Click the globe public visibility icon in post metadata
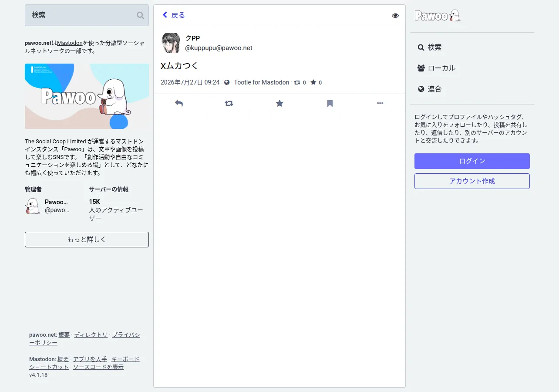The width and height of the screenshot is (559, 392). tap(227, 82)
